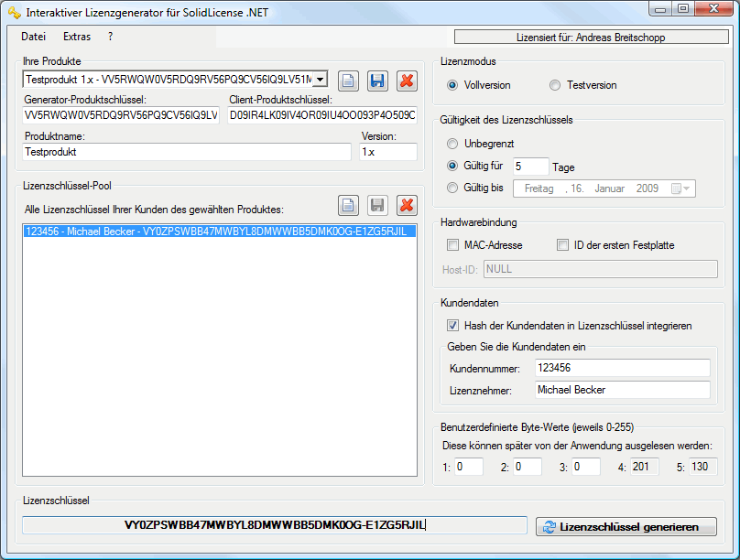Open a new license key with the pool's document icon
The image size is (740, 560).
coord(348,205)
